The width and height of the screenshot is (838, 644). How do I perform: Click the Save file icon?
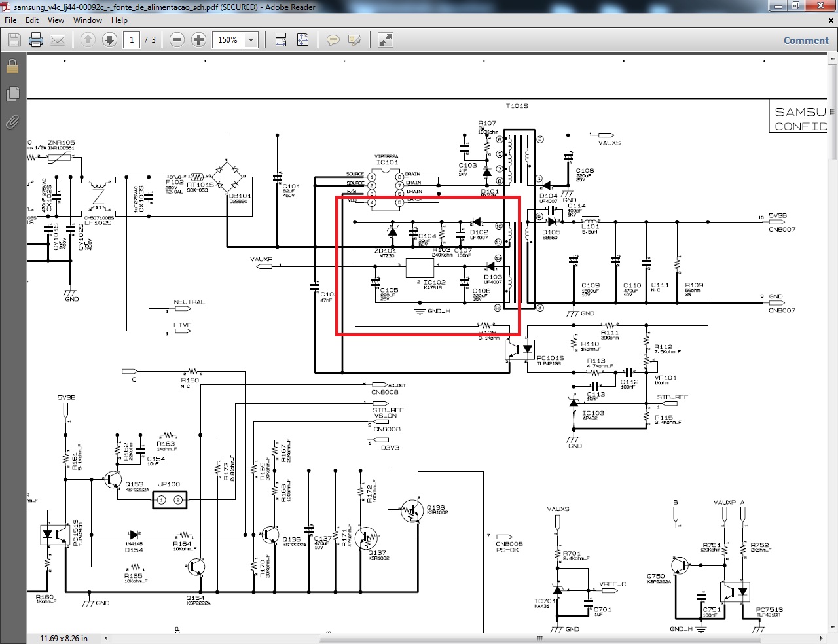14,40
